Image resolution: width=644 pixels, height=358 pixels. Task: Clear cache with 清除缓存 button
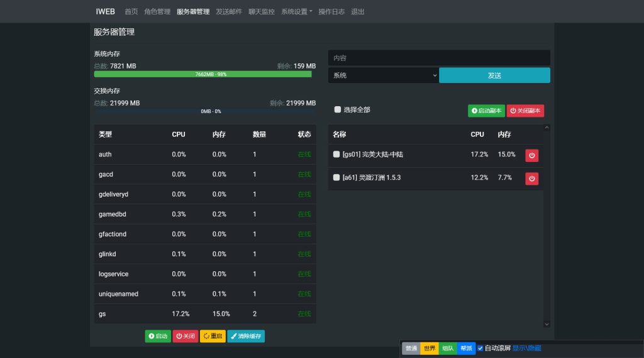(x=246, y=336)
